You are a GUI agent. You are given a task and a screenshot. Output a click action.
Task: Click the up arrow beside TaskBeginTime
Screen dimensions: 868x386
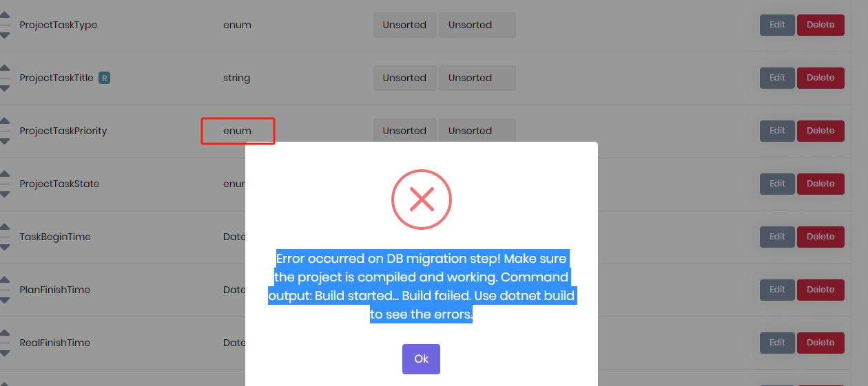point(4,226)
